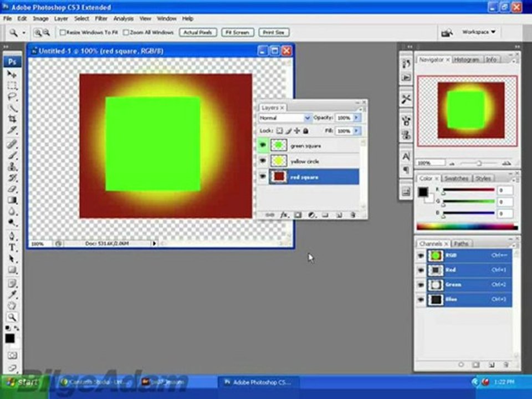
Task: Create a new layer icon
Action: tap(339, 215)
